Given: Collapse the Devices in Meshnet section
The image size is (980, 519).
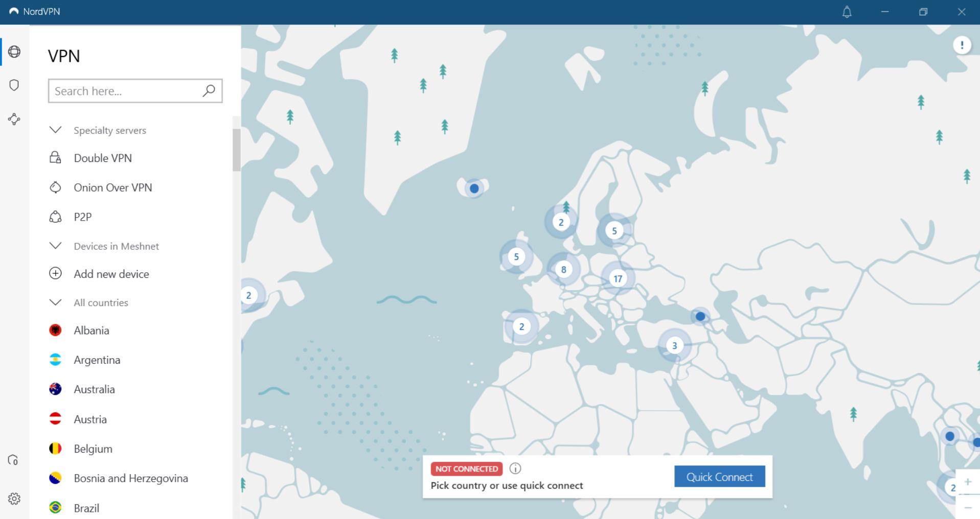Looking at the screenshot, I should [55, 246].
